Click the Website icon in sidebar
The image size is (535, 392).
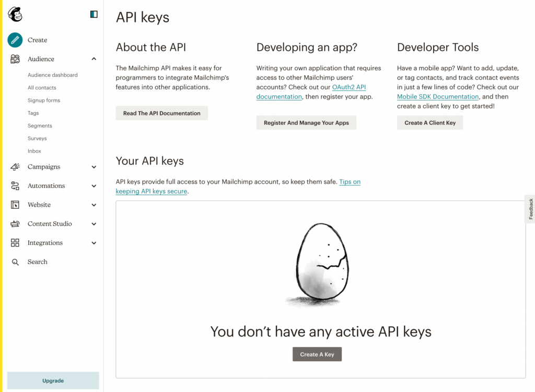point(14,205)
